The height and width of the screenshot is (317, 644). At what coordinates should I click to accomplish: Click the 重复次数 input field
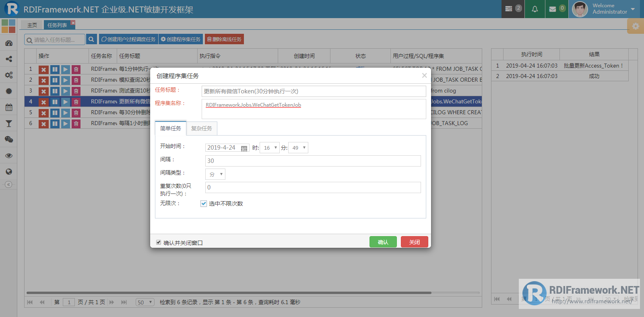tap(313, 187)
